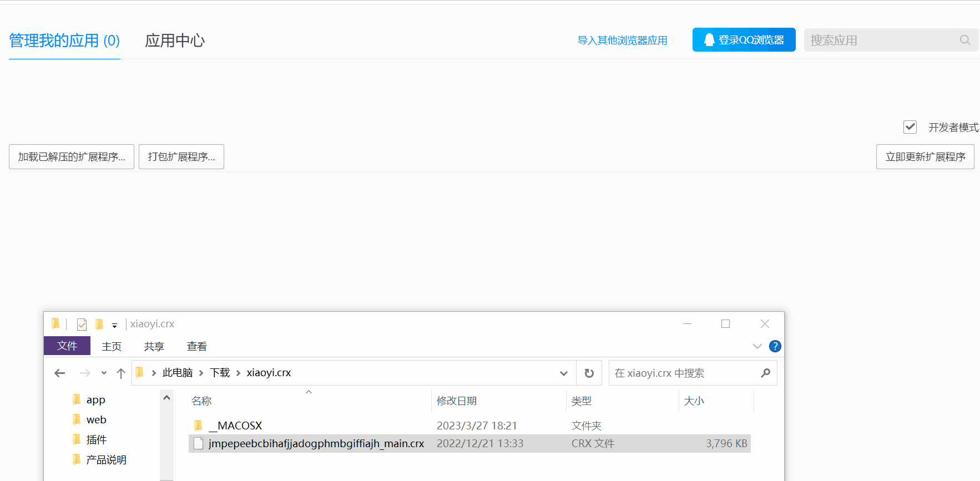The width and height of the screenshot is (980, 481).
Task: Disable the 开发者模式 checkbox
Action: point(910,127)
